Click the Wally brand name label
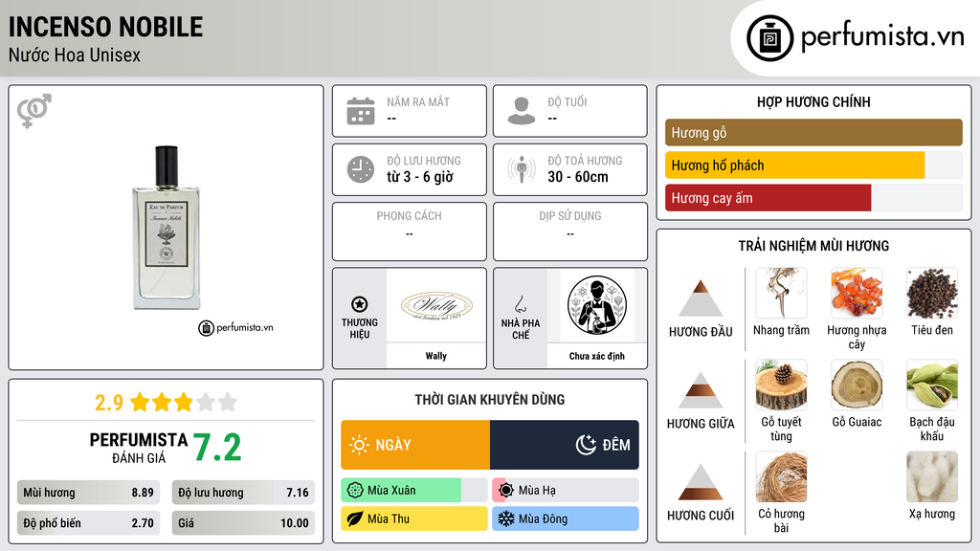Screen dimensions: 980x551 click(436, 356)
